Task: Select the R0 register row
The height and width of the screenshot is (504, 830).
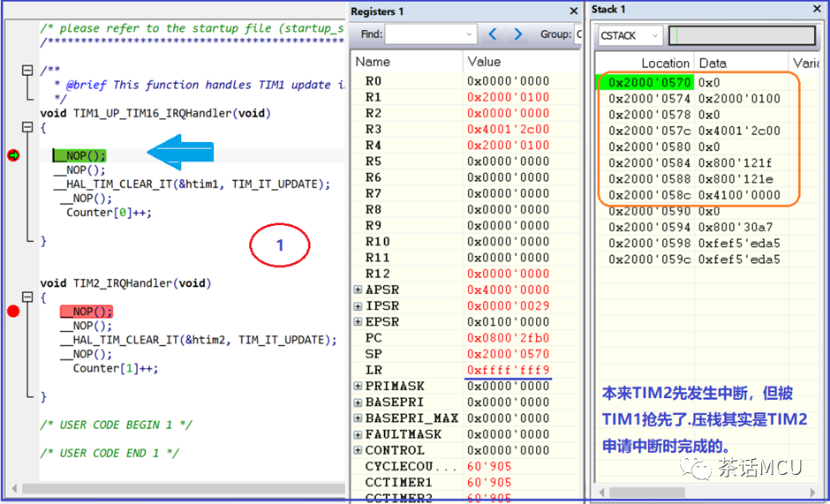Action: click(x=464, y=81)
